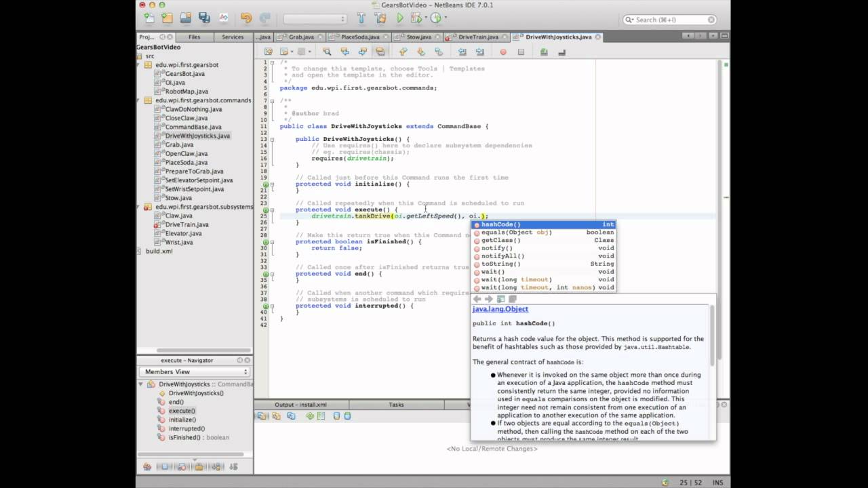
Task: Click the Uncomment icon in editor toolbar
Action: click(561, 52)
